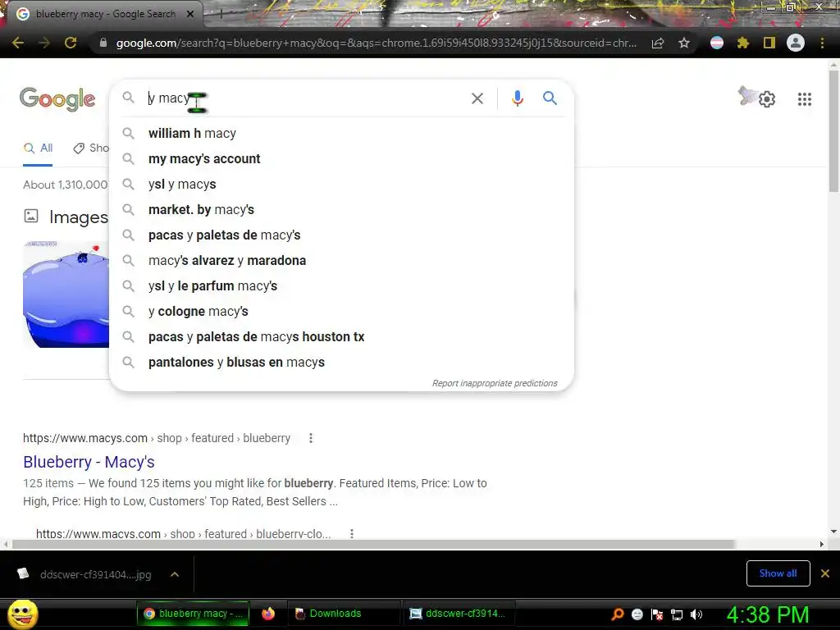This screenshot has height=630, width=840.
Task: Open Chrome profile avatar
Action: click(796, 43)
